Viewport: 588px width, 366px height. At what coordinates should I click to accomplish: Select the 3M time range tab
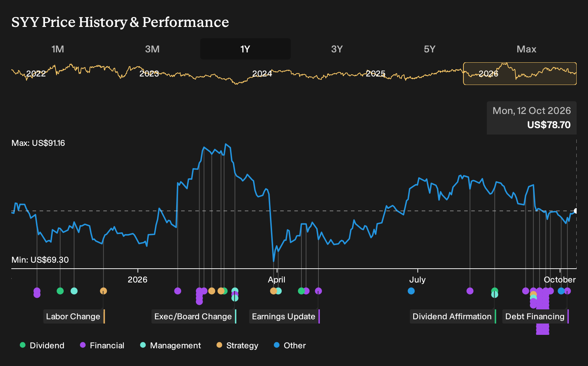tap(152, 49)
